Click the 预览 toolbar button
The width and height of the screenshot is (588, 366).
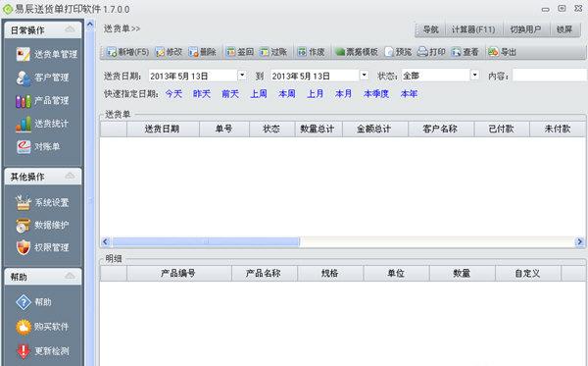click(398, 52)
